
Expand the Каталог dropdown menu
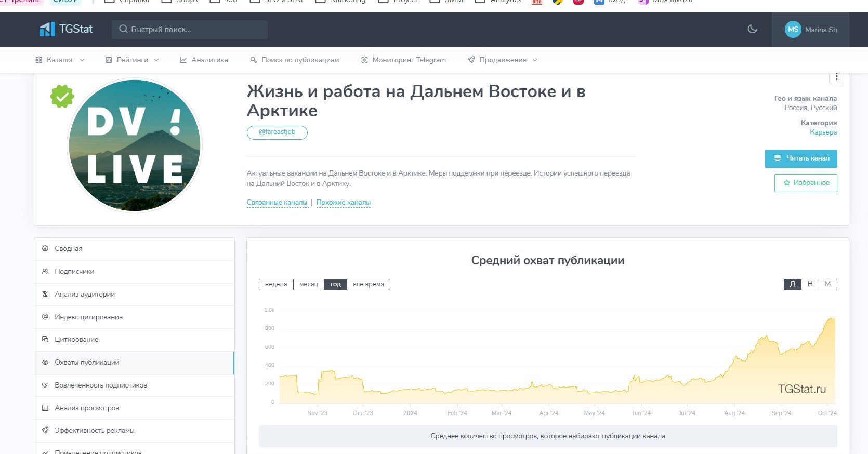[60, 60]
